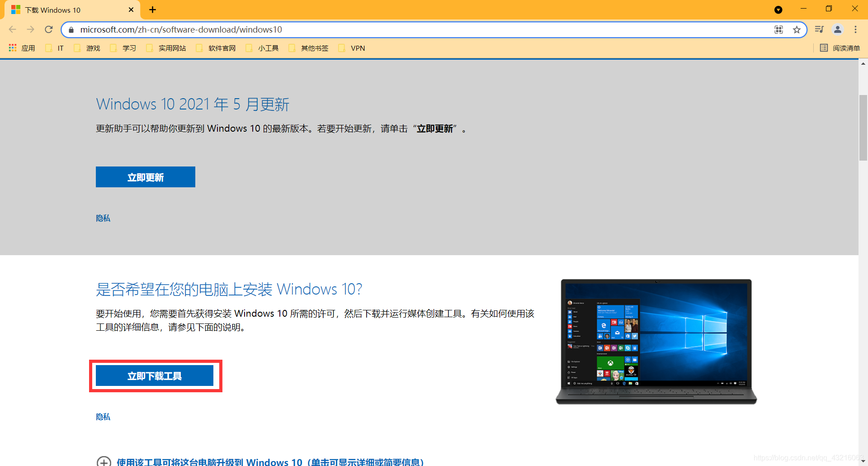Minimize the Chrome window
868x466 pixels.
tap(803, 9)
